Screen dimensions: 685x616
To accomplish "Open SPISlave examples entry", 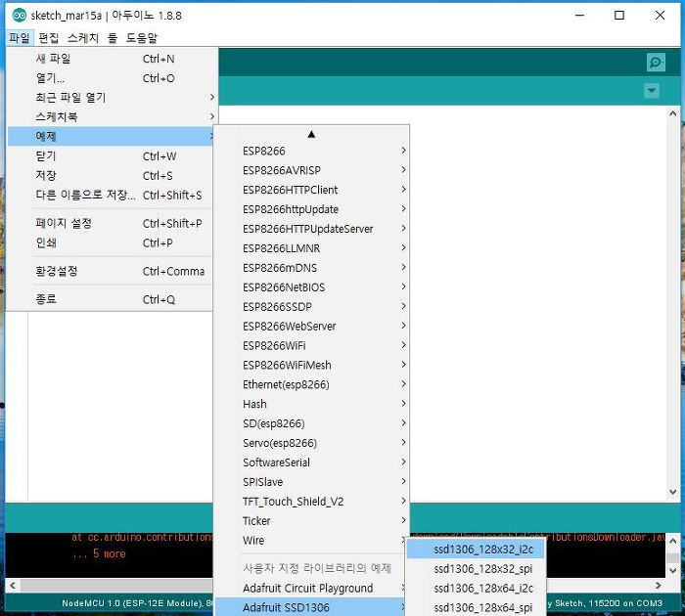I will 311,482.
